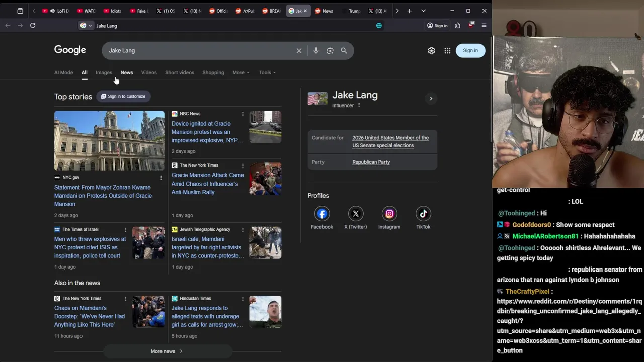The image size is (644, 362).
Task: Open Statement From Mayor Zohran Kwame Mamdani
Action: [103, 196]
